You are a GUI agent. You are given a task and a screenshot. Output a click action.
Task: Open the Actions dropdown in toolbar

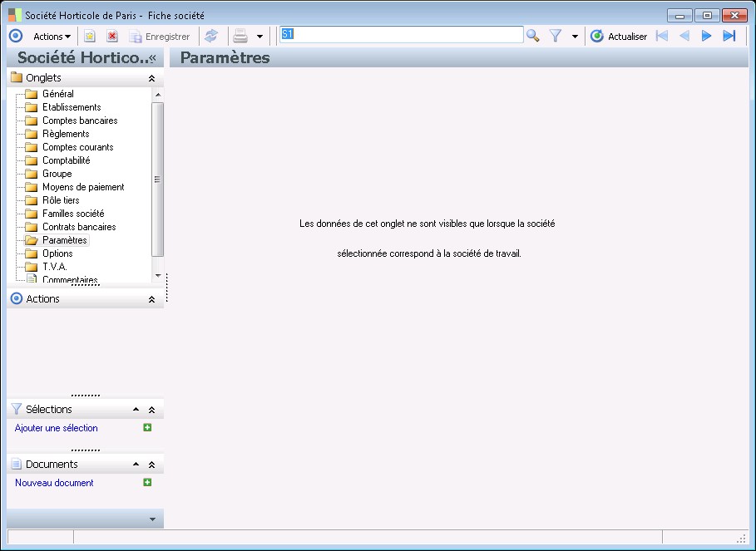[52, 37]
